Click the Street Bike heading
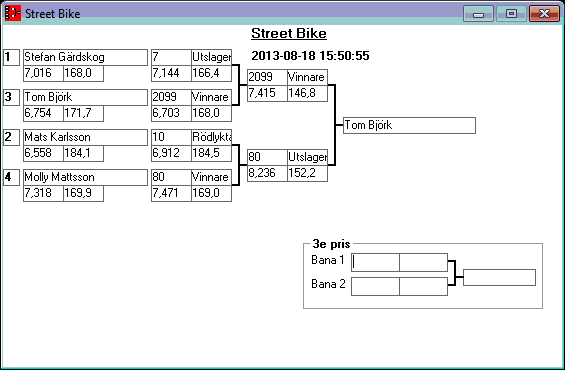This screenshot has width=565, height=370. (x=289, y=34)
